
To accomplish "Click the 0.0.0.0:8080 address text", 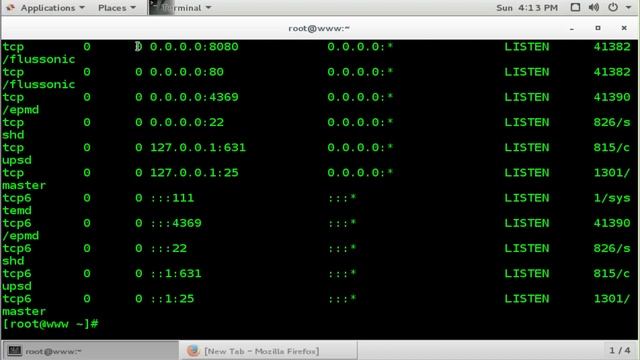I will coord(194,47).
